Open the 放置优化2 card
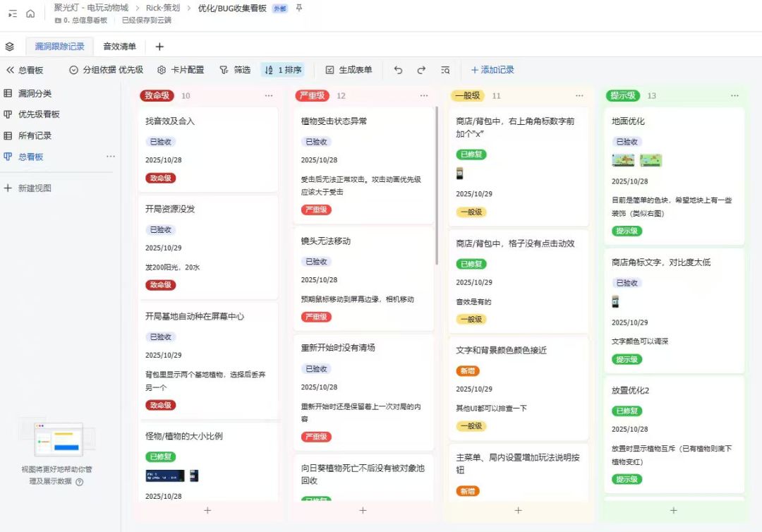The width and height of the screenshot is (762, 532). coord(675,435)
